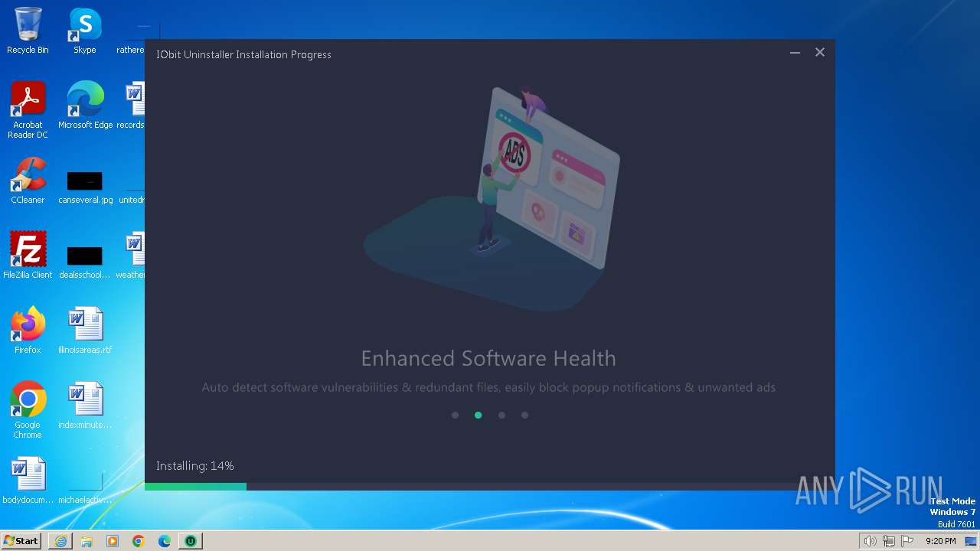Launch Microsoft Edge desktop shortcut
Viewport: 980px width, 551px height.
(85, 106)
